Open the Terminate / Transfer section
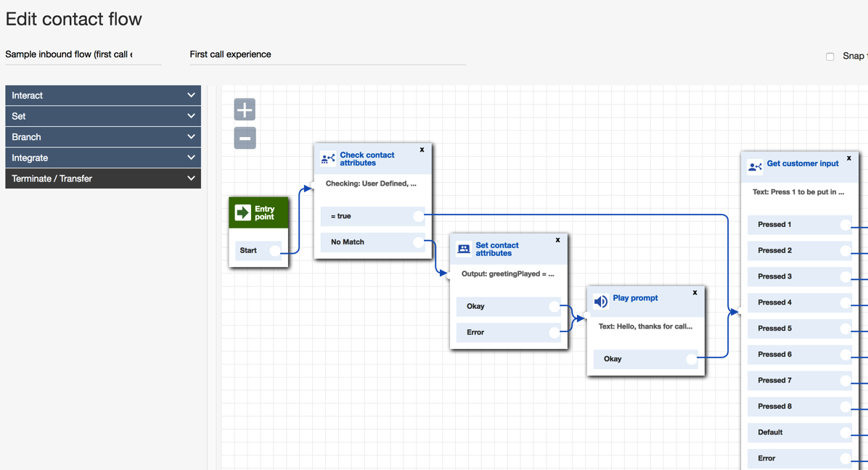Image resolution: width=868 pixels, height=470 pixels. 103,178
